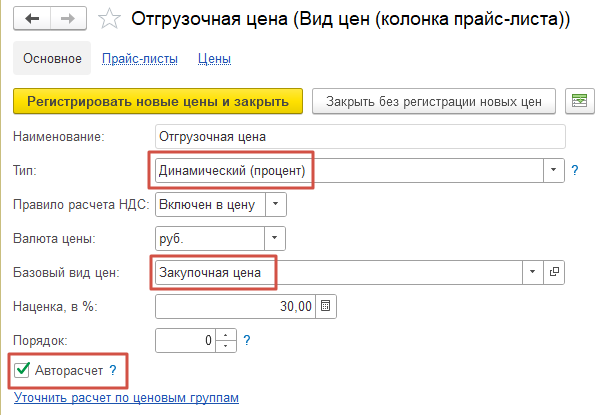Decrease the Порядок value with down arrow
The width and height of the screenshot is (611, 415).
click(226, 346)
